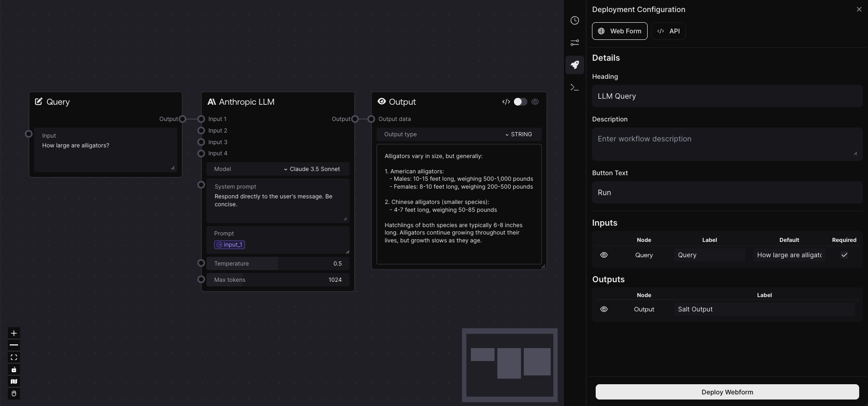Edit the Query label input field
This screenshot has width=868, height=406.
709,255
